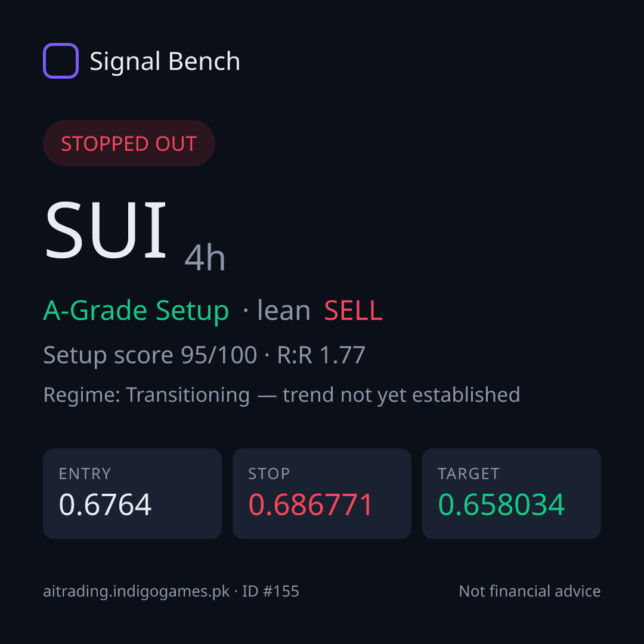The height and width of the screenshot is (644, 644).
Task: Click the green 0.658034 target value
Action: click(x=501, y=504)
